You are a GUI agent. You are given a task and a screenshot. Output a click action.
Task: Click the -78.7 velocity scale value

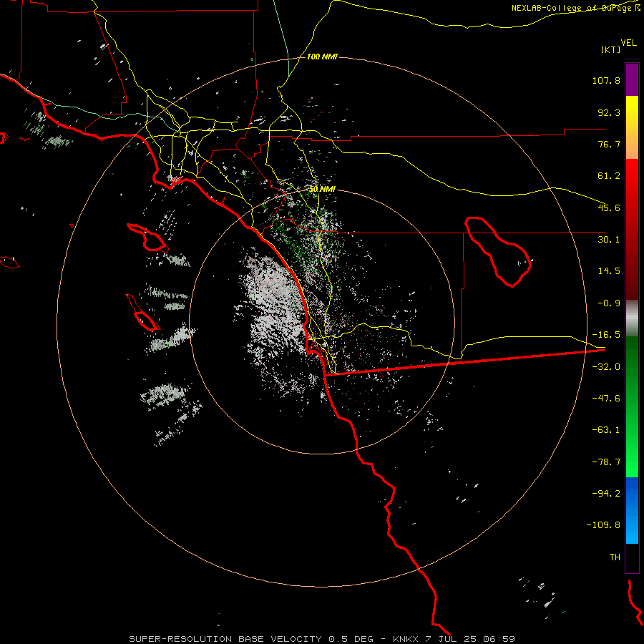606,462
